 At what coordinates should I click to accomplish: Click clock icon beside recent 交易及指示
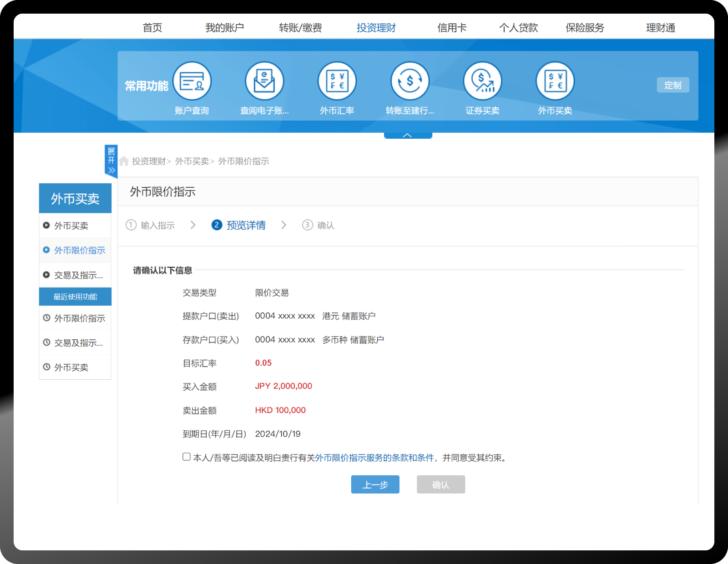[46, 342]
